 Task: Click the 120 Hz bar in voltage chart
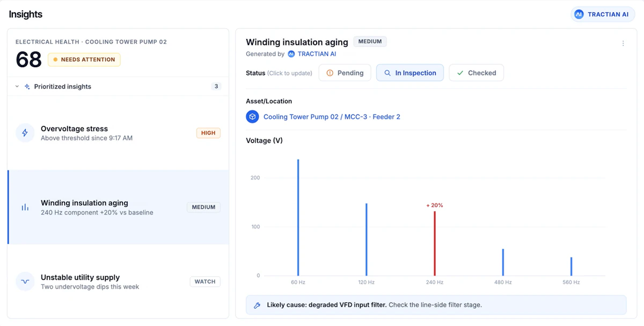pyautogui.click(x=367, y=240)
